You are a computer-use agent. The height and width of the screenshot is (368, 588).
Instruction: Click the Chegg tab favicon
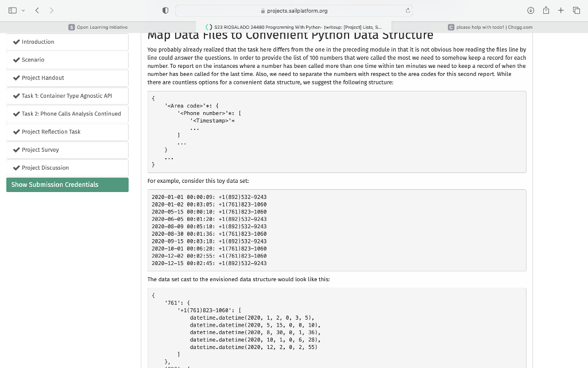[x=451, y=27]
